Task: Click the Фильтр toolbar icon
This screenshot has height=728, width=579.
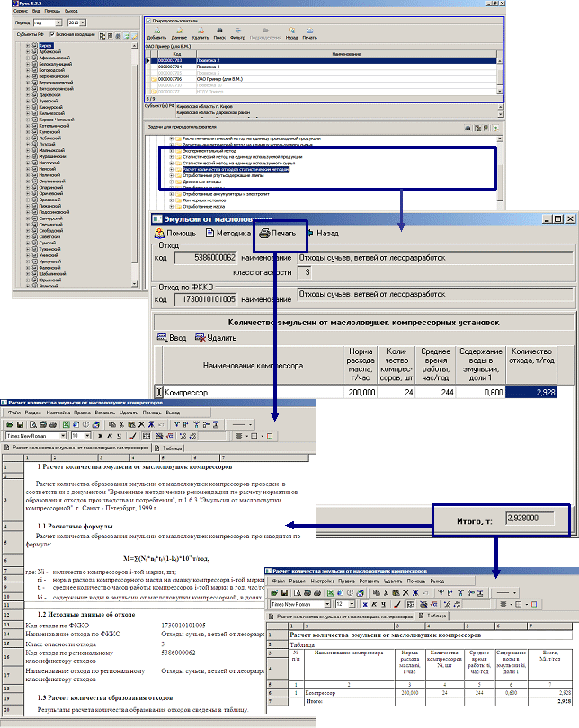Action: [237, 35]
